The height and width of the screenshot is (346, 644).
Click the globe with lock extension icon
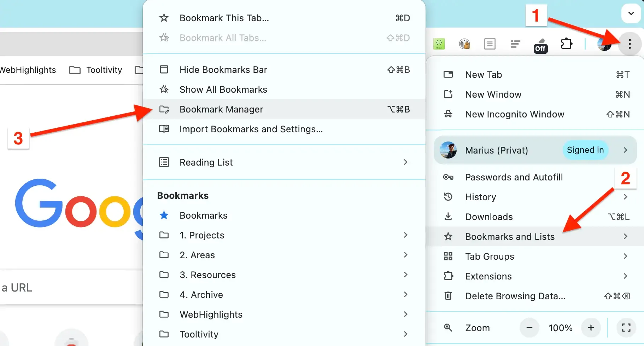(464, 44)
